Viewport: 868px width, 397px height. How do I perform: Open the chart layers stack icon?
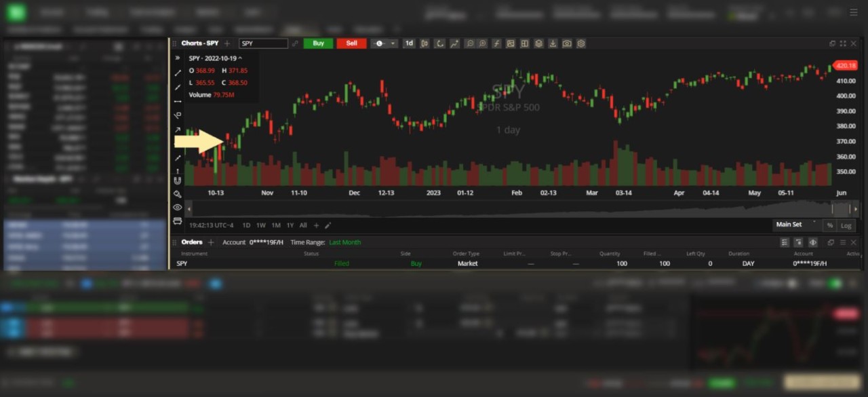(538, 43)
